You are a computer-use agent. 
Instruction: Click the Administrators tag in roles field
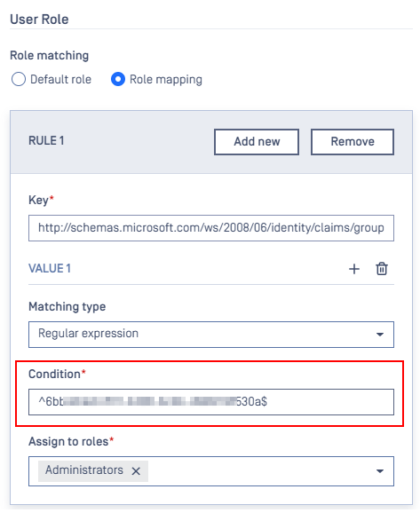[84, 470]
